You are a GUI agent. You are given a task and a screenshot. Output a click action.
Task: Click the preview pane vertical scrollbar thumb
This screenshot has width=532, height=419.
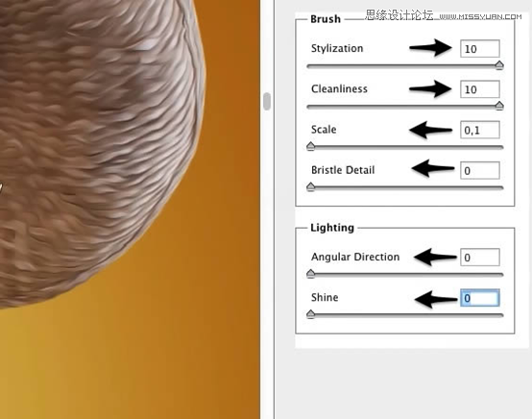[x=267, y=101]
